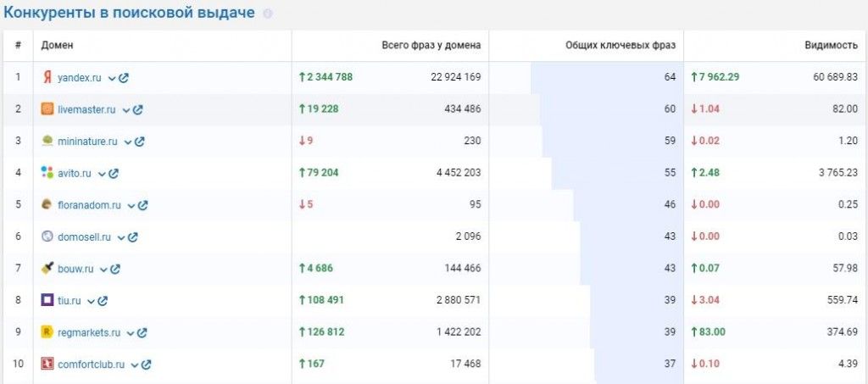Click the Домен column header
Viewport: 868px width, 384px height.
58,46
